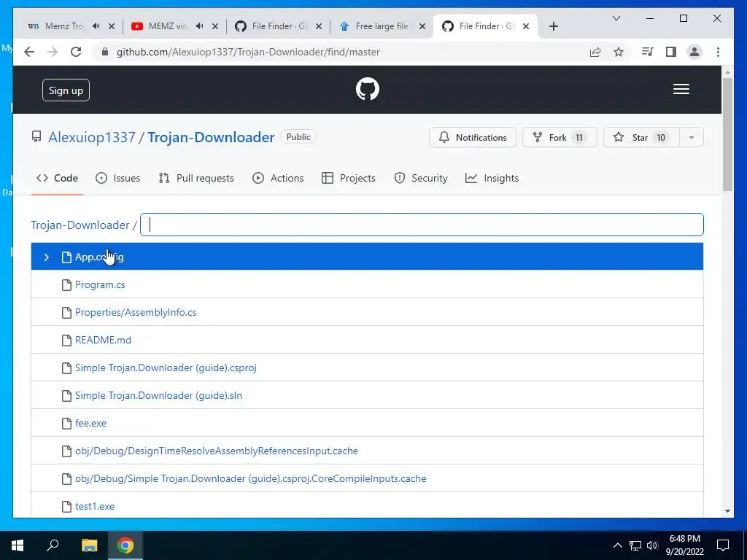The width and height of the screenshot is (747, 560).
Task: Open the Issues tab
Action: pyautogui.click(x=117, y=178)
